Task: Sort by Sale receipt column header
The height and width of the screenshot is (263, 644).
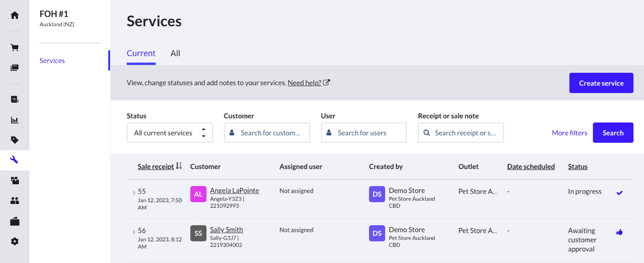Action: point(156,166)
